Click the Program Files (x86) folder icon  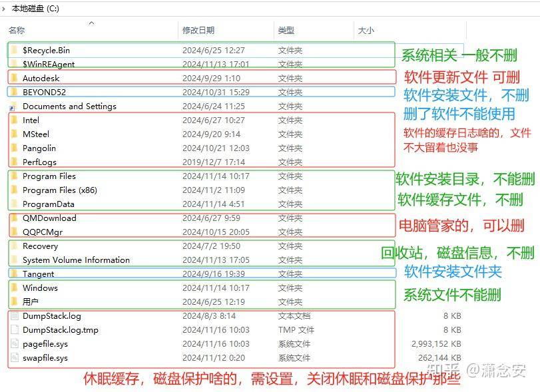coord(14,190)
